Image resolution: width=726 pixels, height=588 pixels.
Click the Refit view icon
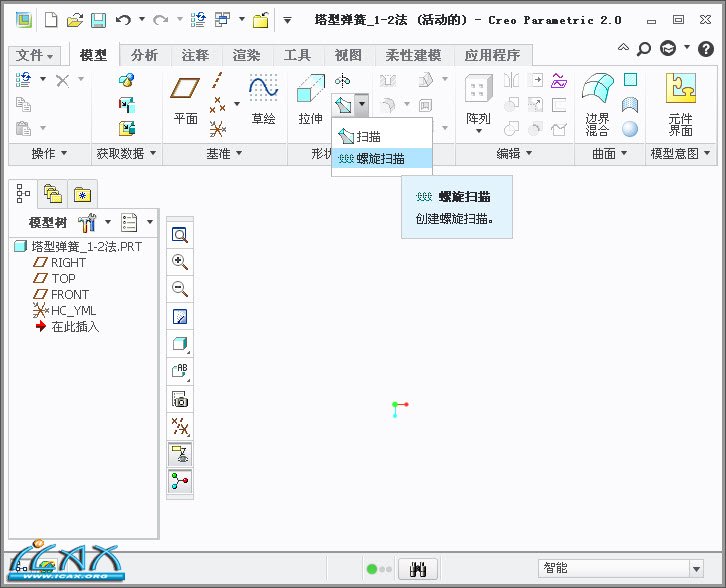180,235
